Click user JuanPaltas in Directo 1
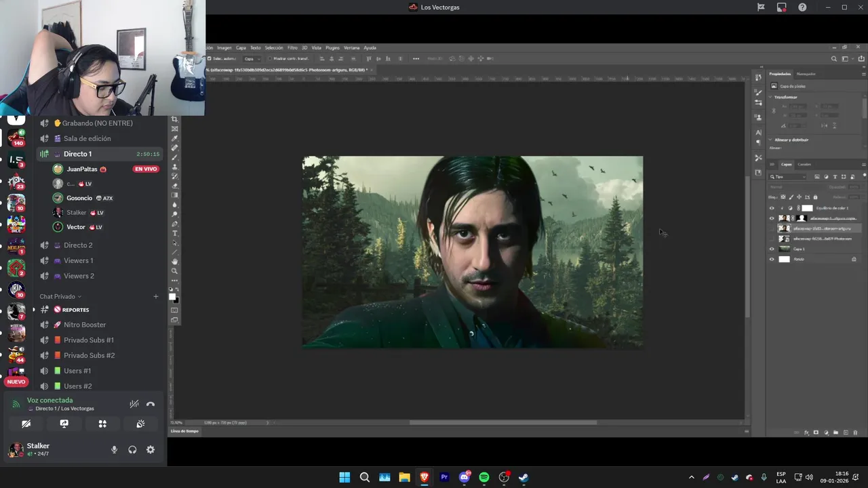This screenshot has width=868, height=488. [x=106, y=169]
